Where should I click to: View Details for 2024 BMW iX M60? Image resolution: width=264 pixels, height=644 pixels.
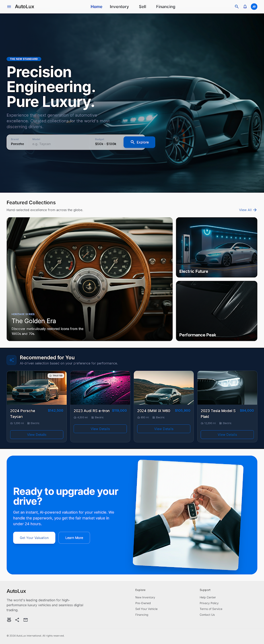click(x=164, y=429)
